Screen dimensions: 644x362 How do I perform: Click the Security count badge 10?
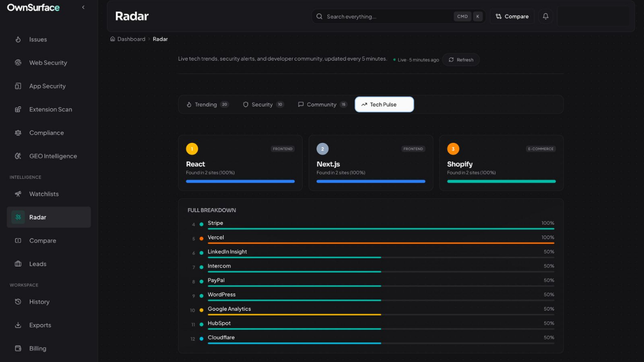[280, 105]
